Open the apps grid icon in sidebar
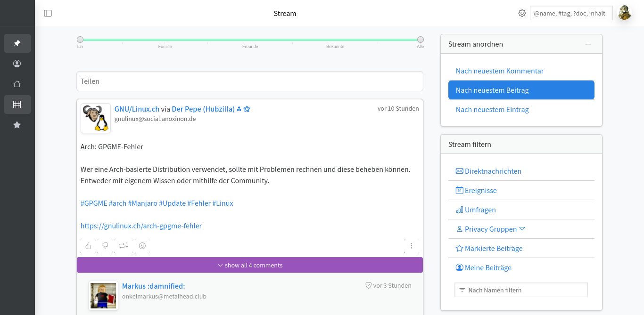The image size is (644, 315). click(x=17, y=105)
